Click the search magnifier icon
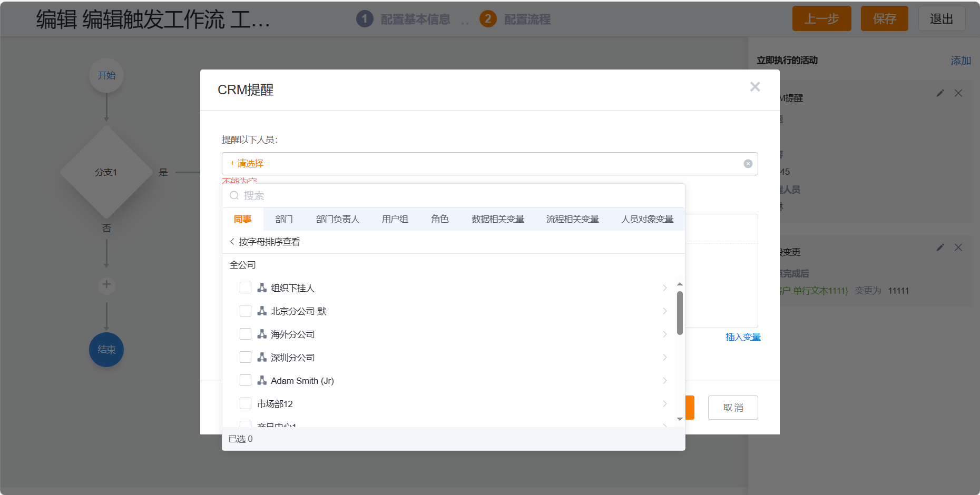Viewport: 980px width, 495px height. point(234,196)
